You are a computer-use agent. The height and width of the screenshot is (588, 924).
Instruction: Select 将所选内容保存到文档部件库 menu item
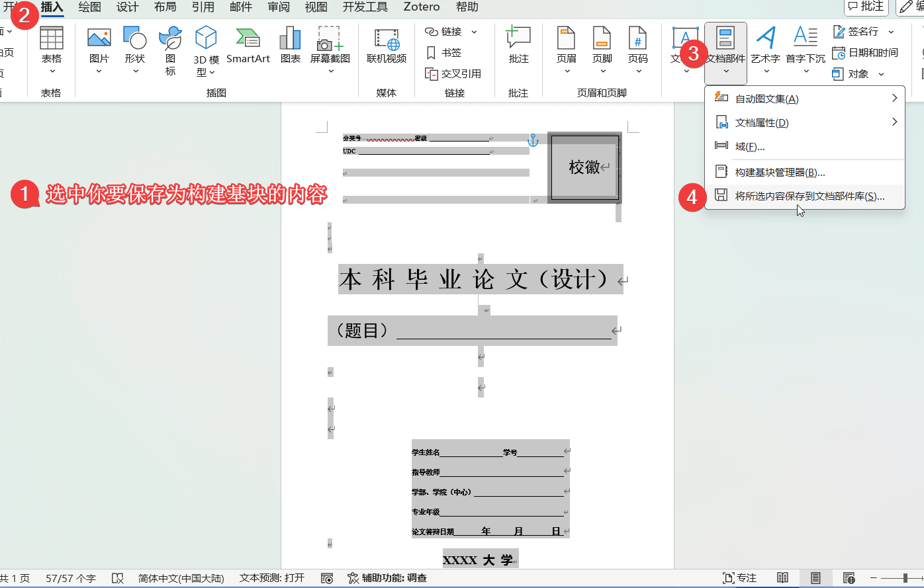point(809,196)
